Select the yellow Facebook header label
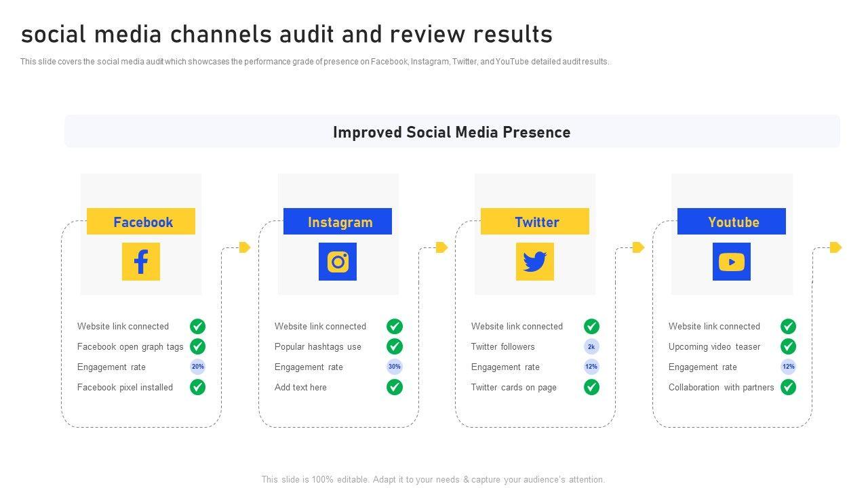 [141, 222]
